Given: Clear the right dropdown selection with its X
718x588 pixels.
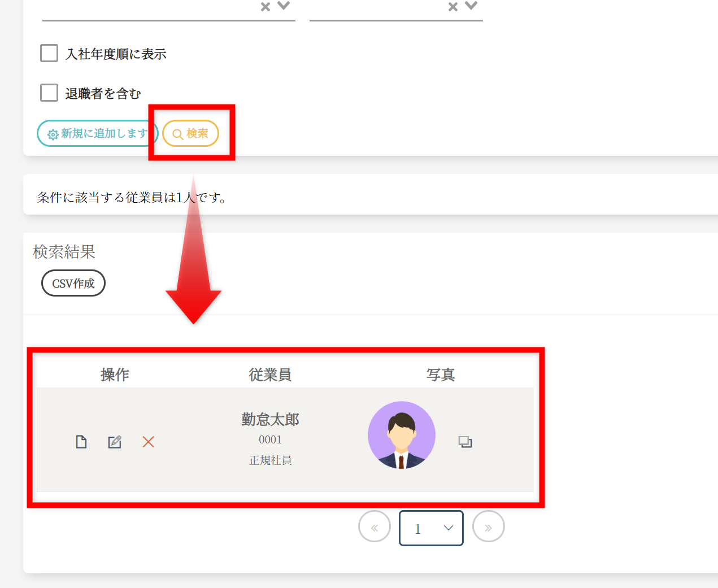Looking at the screenshot, I should pos(452,6).
